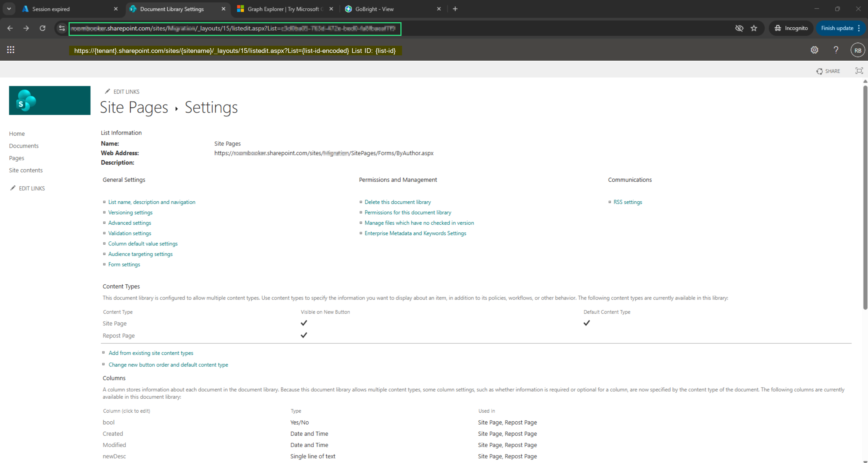Open the settings gear in suite bar
The width and height of the screenshot is (868, 463).
pos(814,50)
